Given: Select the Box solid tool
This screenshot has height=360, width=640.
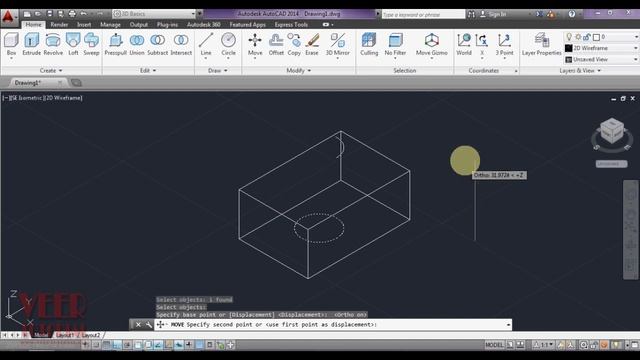Looking at the screenshot, I should (11, 44).
